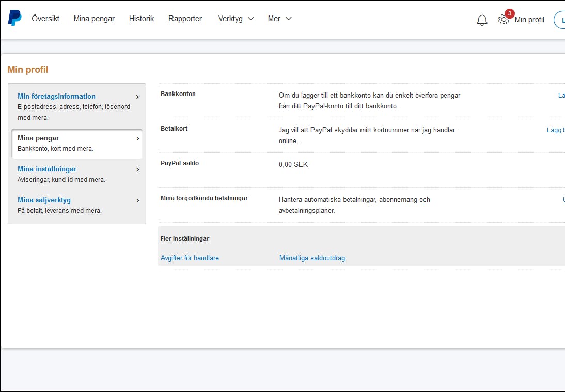Open Mina inställningar sidebar section

pos(47,169)
